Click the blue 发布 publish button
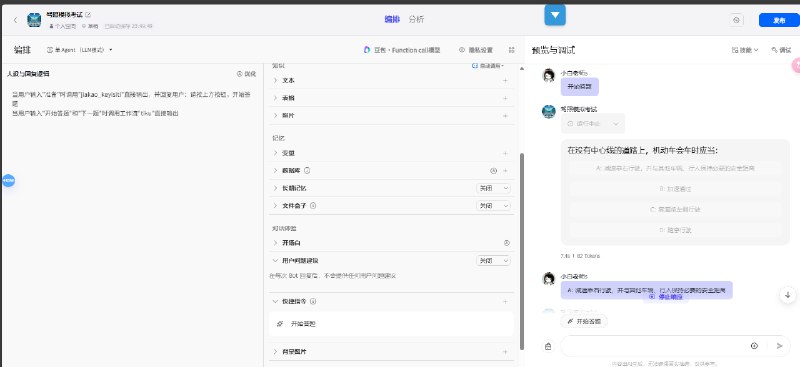Screen dimensions: 800x367 (779, 20)
